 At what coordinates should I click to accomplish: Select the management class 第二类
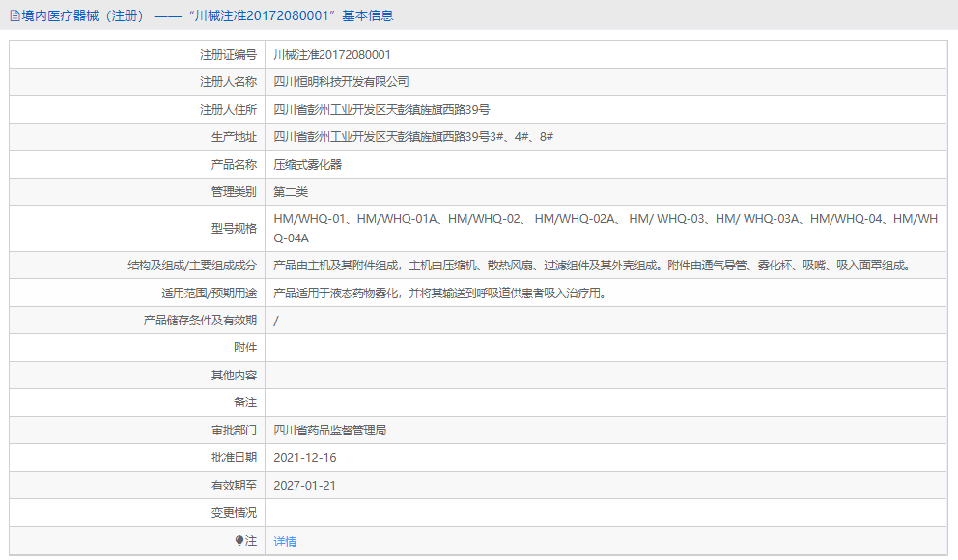(x=291, y=192)
